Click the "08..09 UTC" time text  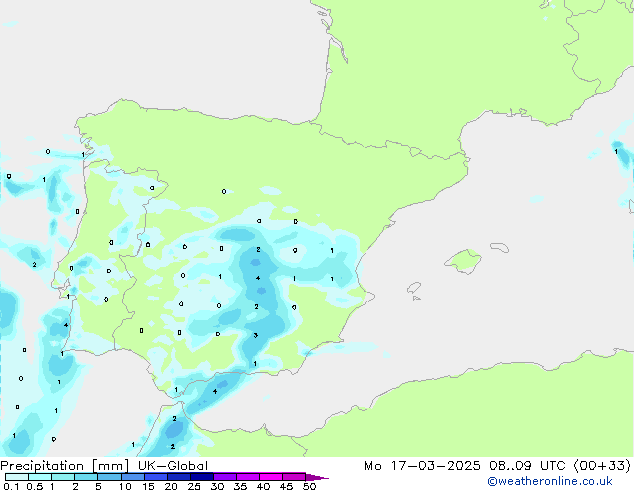coord(527,466)
